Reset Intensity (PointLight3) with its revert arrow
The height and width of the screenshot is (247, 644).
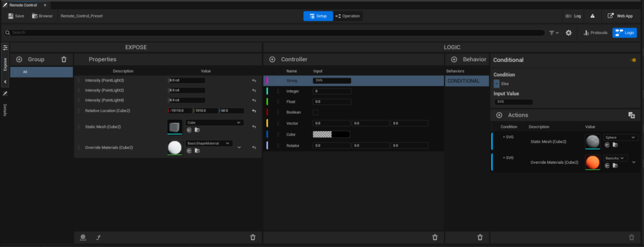click(x=254, y=81)
